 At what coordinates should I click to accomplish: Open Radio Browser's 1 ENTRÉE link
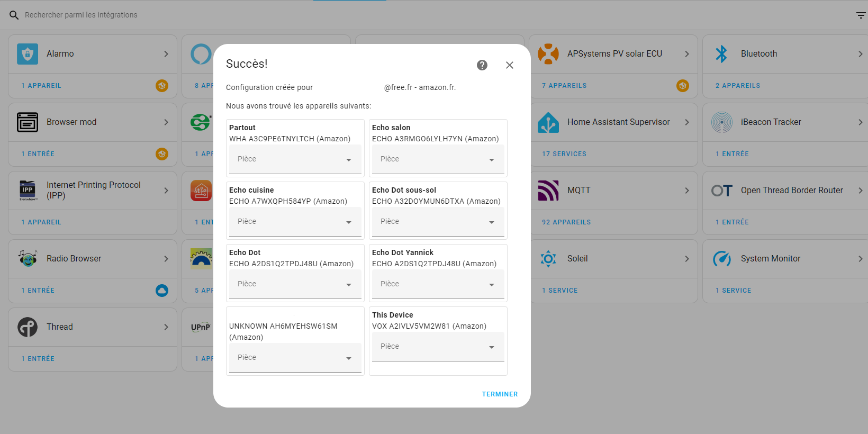pos(38,291)
